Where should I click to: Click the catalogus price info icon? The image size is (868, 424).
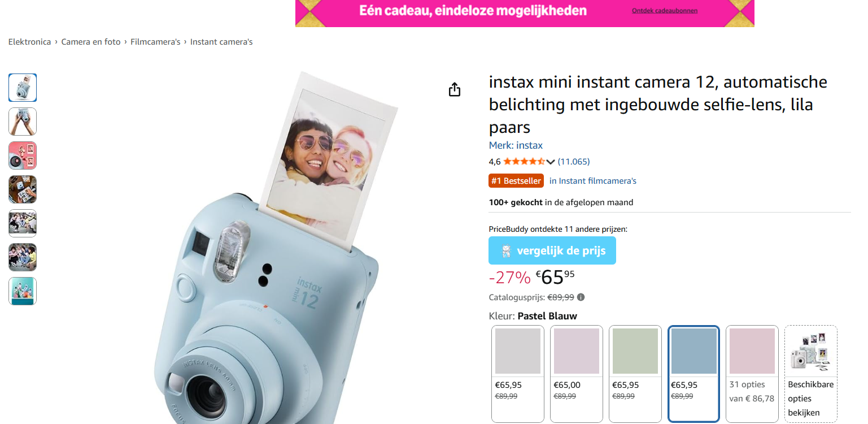coord(581,297)
